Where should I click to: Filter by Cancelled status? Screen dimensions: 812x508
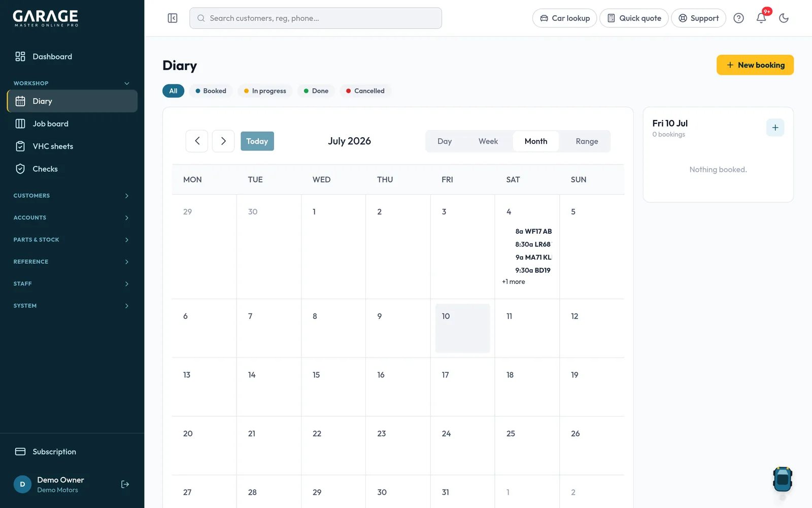click(x=365, y=91)
